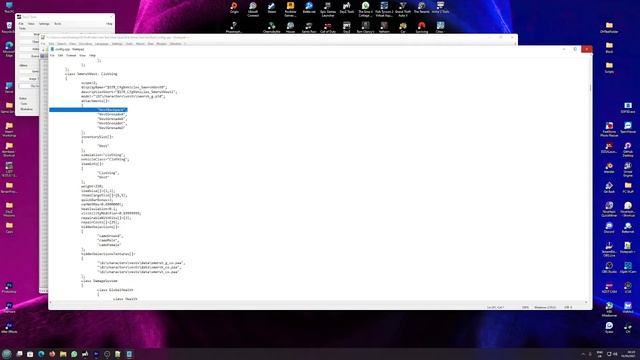Click the 'class SmershVest: Clothing' line

tap(91, 74)
